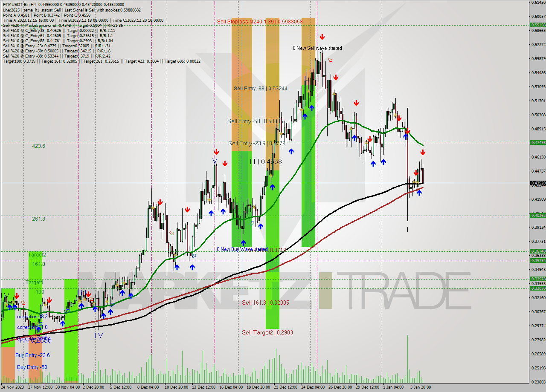Click the '8 Dec 04:00' time axis label
This screenshot has width=546, height=392.
coord(148,387)
